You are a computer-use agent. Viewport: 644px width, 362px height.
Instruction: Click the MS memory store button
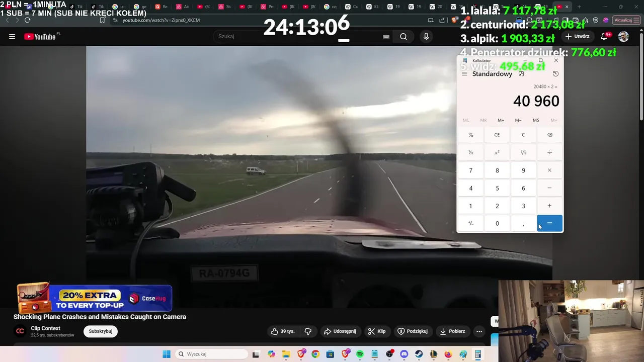tap(536, 120)
